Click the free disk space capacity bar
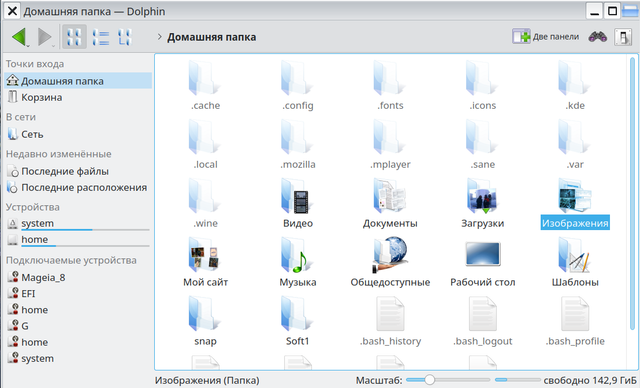Viewport: 640px width, 388px height. click(x=518, y=380)
